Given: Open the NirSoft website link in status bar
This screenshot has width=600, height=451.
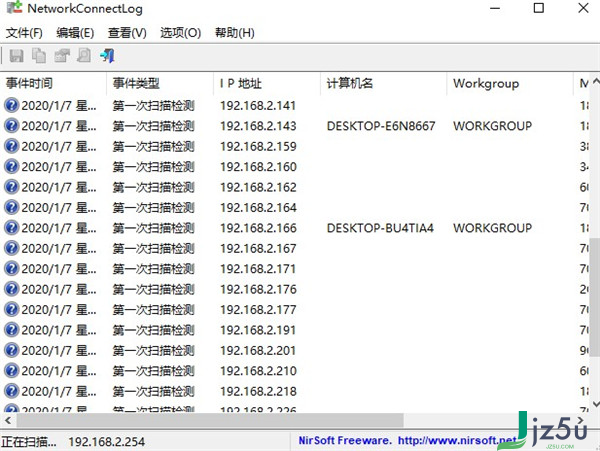Looking at the screenshot, I should [x=457, y=441].
